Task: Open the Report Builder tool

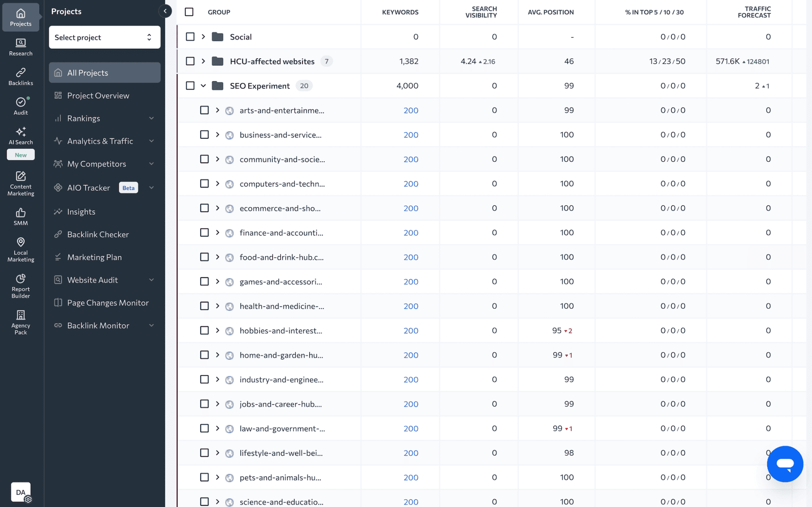Action: click(20, 284)
